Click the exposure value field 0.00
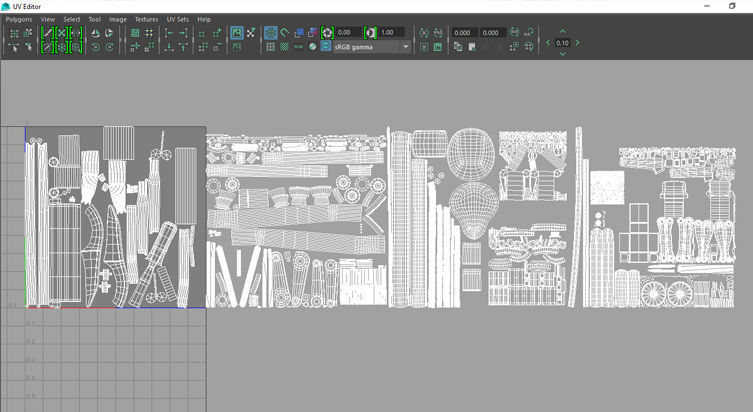Image resolution: width=753 pixels, height=412 pixels. click(348, 33)
